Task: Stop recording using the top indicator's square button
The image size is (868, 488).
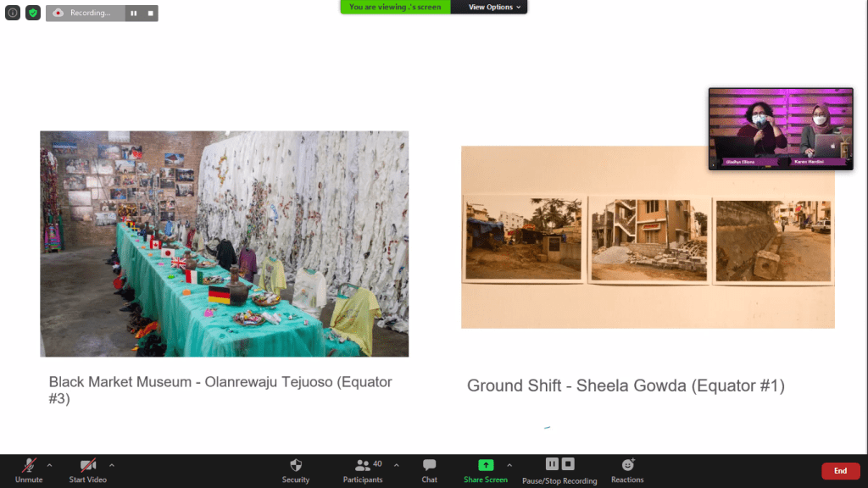Action: 151,13
